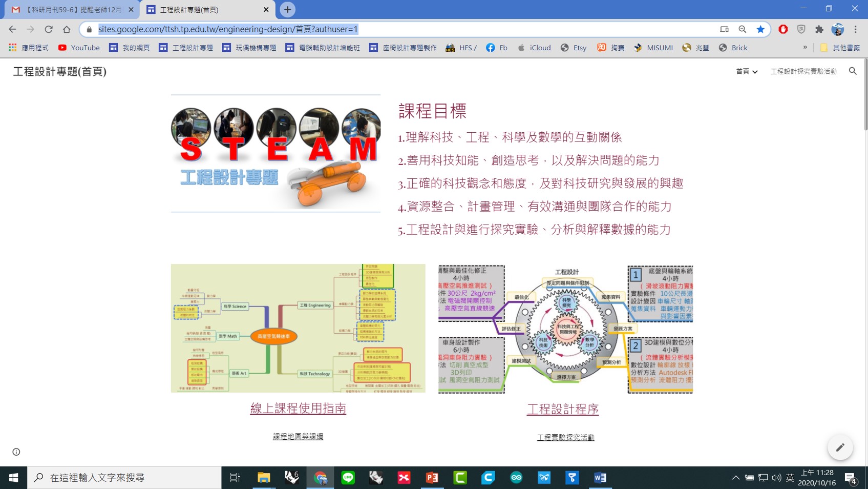Screen dimensions: 868x489
Task: Expand the 首頁 navigation dropdown
Action: (x=747, y=71)
